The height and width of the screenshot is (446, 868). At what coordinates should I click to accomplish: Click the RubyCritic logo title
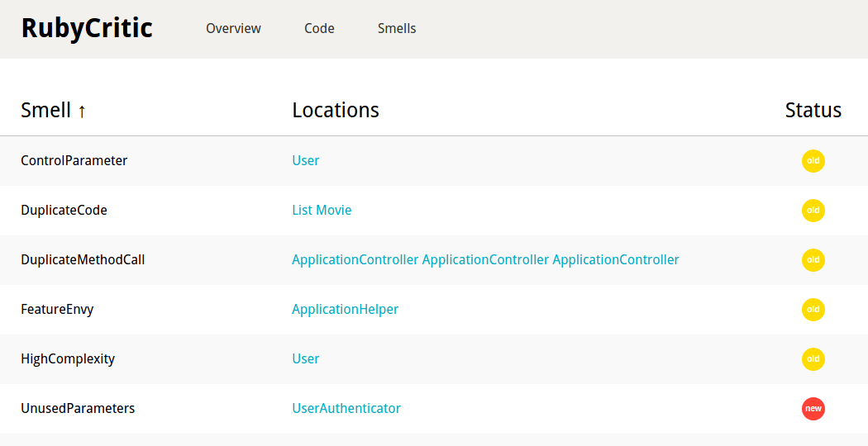pyautogui.click(x=87, y=28)
